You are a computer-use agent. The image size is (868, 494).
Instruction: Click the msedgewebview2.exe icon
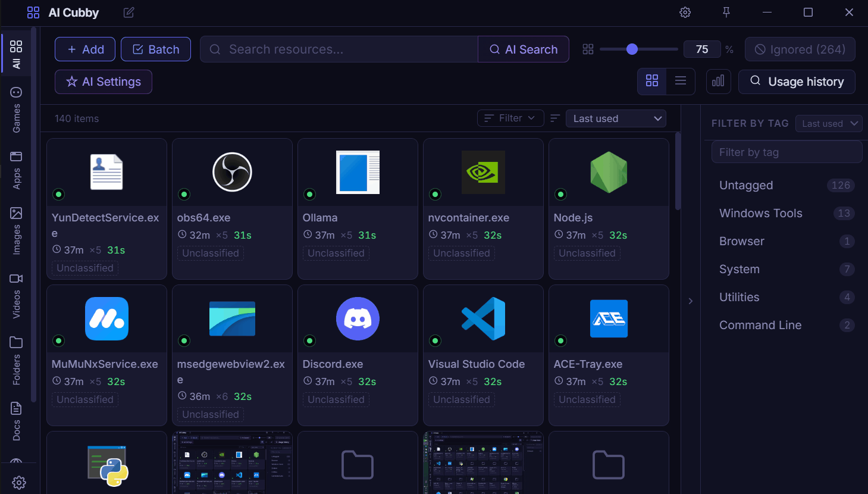click(x=232, y=318)
